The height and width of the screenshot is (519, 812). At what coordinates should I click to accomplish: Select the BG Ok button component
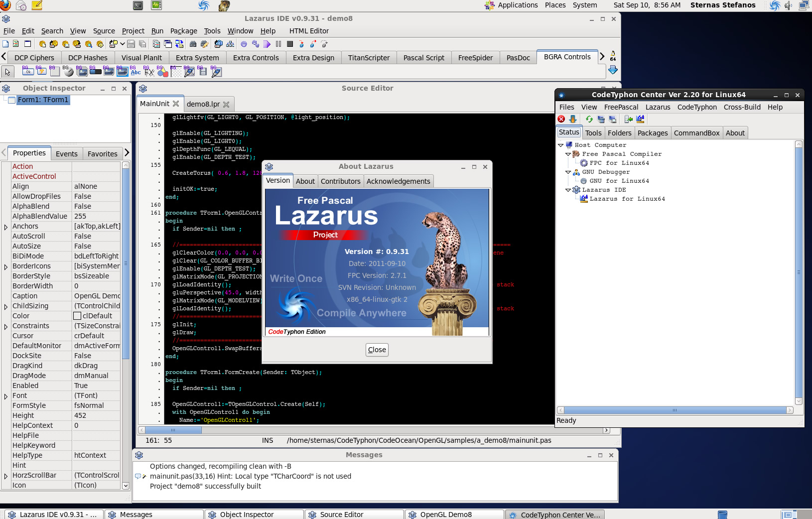pos(28,71)
